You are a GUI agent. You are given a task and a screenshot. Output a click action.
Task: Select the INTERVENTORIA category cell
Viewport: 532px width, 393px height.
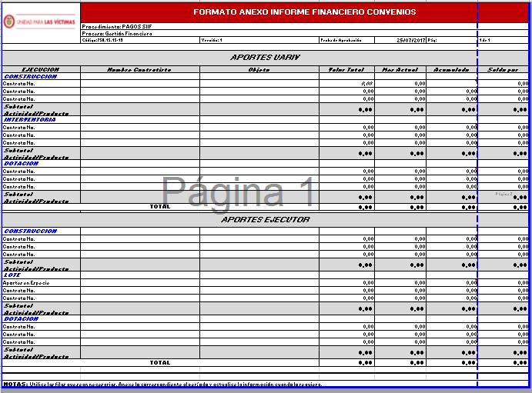(41, 120)
